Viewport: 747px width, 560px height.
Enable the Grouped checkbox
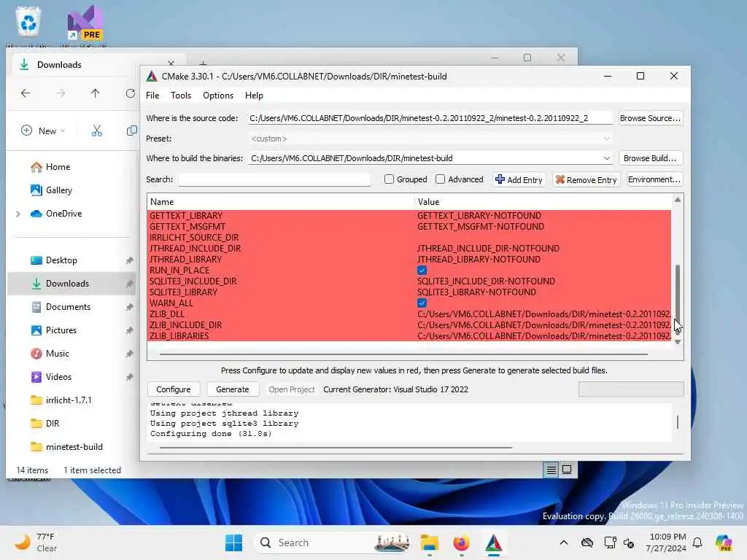[x=390, y=179]
